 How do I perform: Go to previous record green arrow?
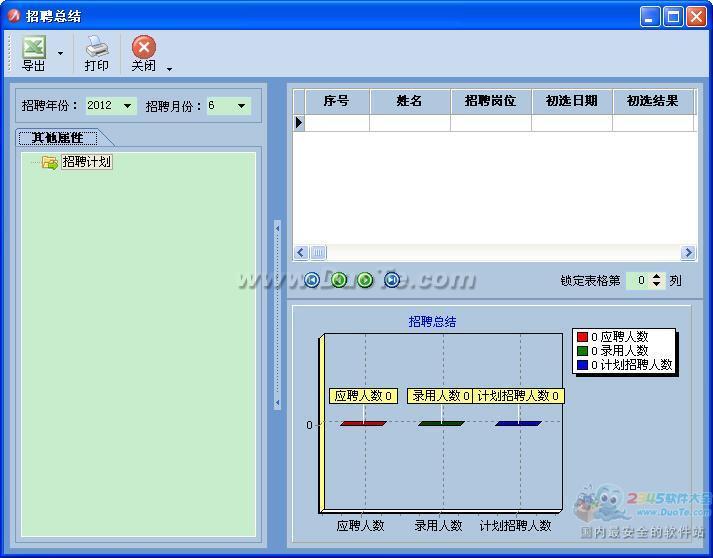click(x=339, y=280)
